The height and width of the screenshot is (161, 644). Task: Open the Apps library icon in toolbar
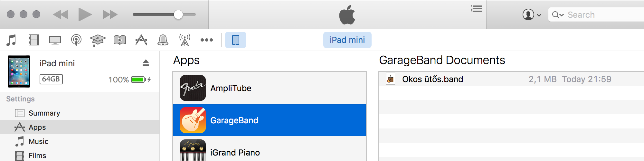141,40
